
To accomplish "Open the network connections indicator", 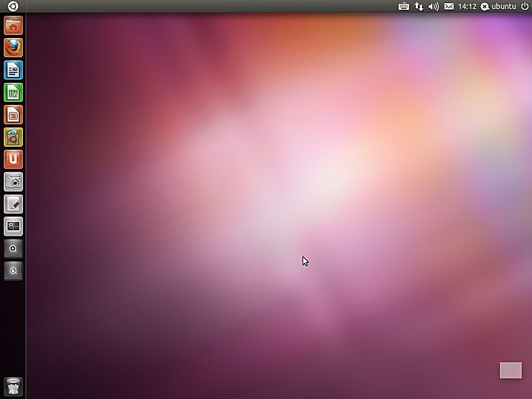I will (419, 6).
